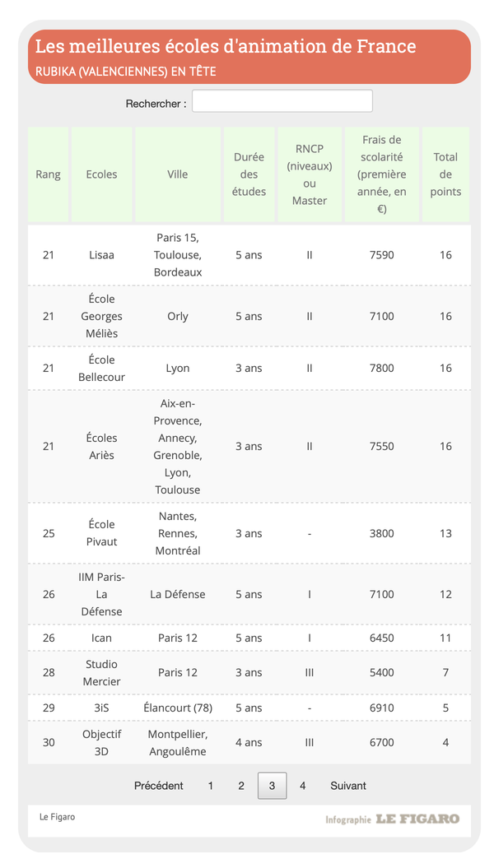Sort by the Ecoles column header
494x868 pixels.
tap(102, 174)
